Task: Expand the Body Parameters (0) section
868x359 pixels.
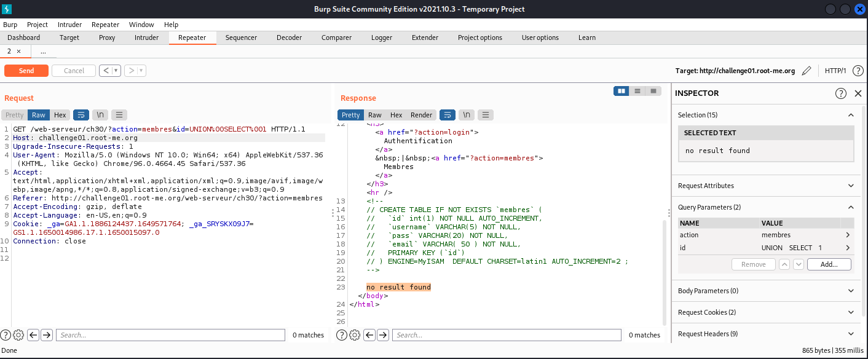Action: click(x=851, y=291)
